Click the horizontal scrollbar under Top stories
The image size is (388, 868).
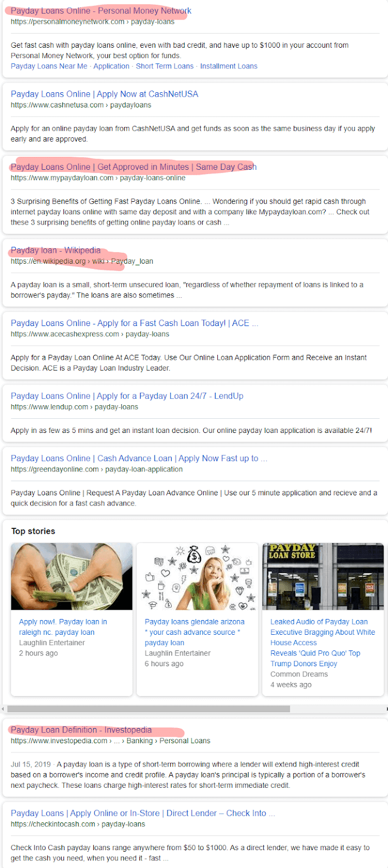pyautogui.click(x=148, y=709)
